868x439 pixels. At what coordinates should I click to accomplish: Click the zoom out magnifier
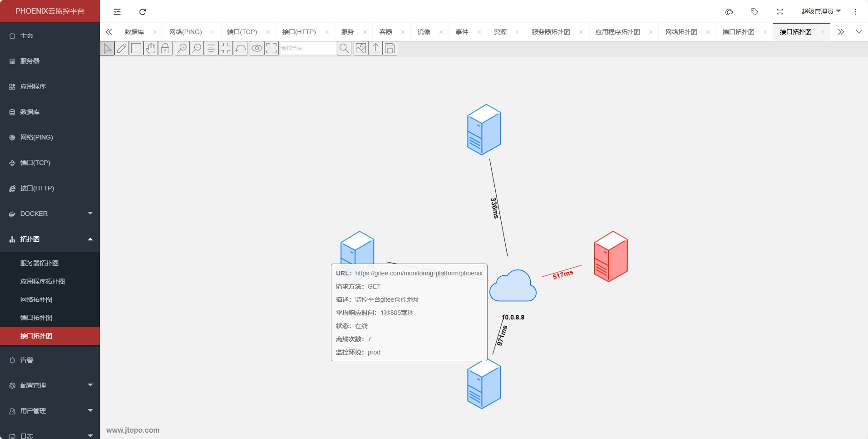tap(197, 48)
